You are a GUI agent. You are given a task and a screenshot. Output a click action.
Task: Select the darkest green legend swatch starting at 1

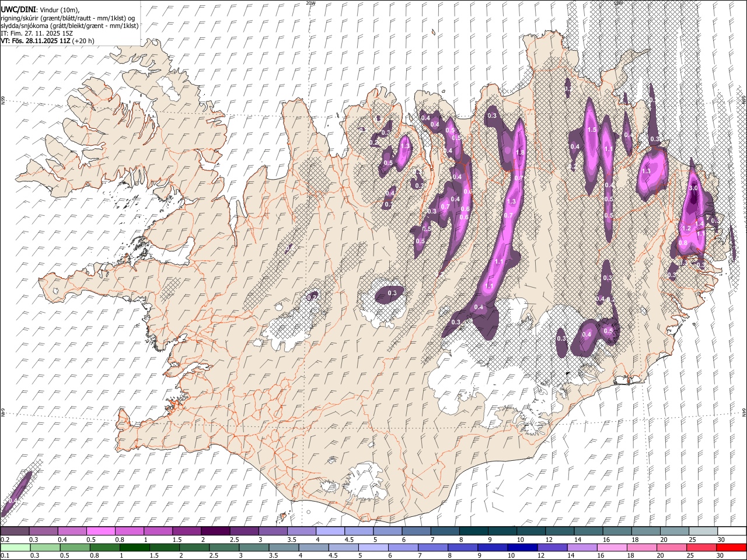point(135,548)
